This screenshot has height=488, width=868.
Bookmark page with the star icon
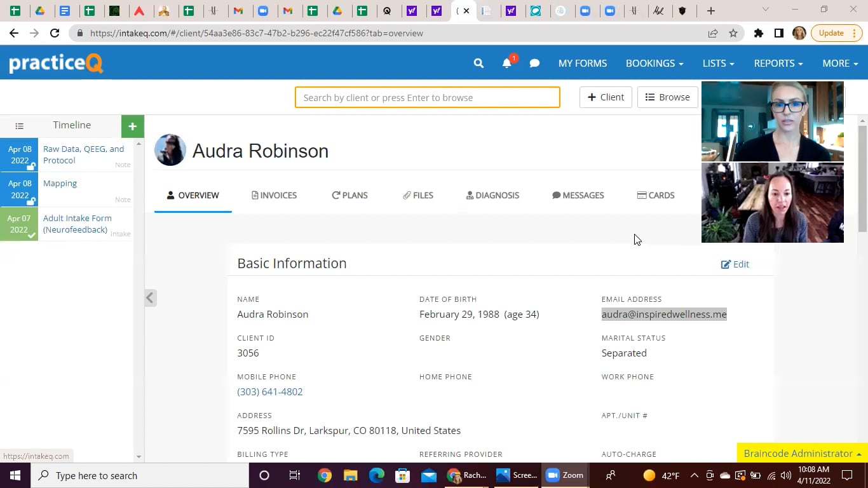(x=733, y=33)
